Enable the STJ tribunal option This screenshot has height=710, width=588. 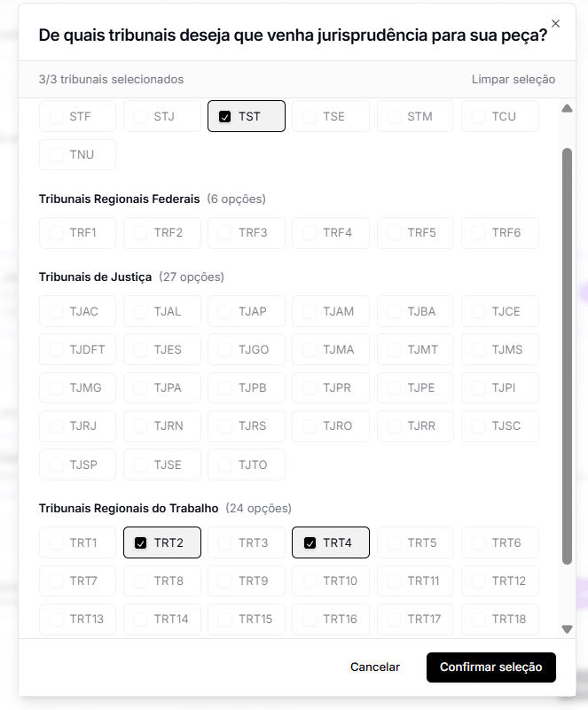pos(161,116)
